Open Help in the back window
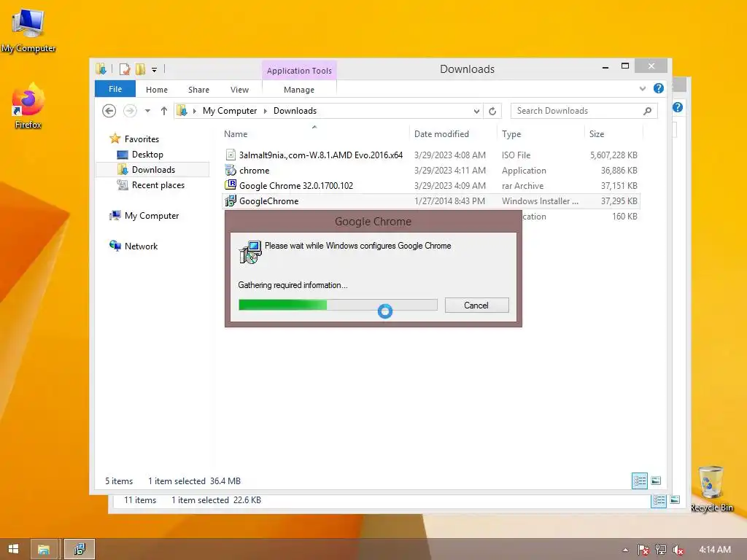 pyautogui.click(x=678, y=108)
